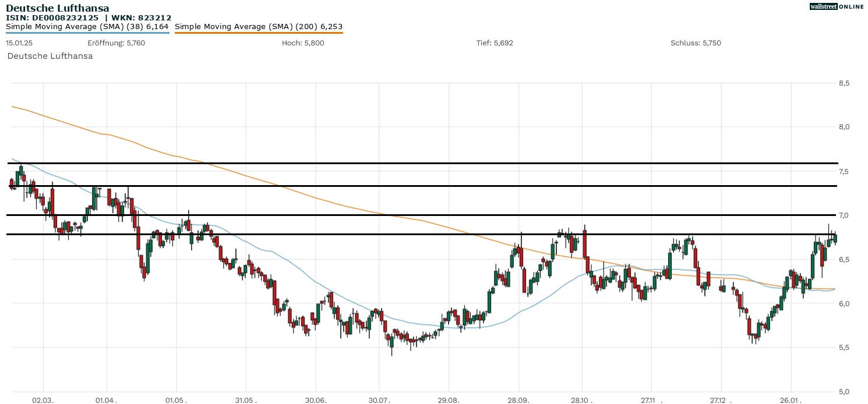Click the date 15.01.25 label
The height and width of the screenshot is (404, 868).
click(x=20, y=43)
